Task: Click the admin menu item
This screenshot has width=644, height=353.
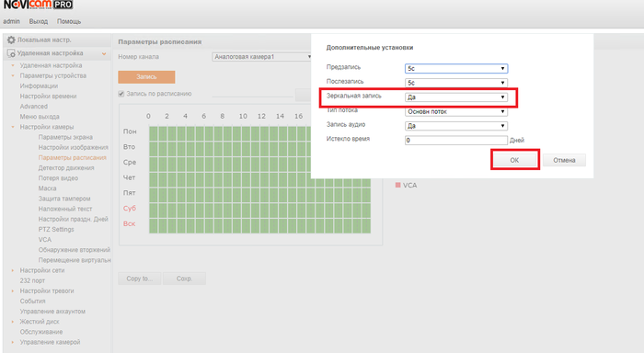Action: click(11, 21)
